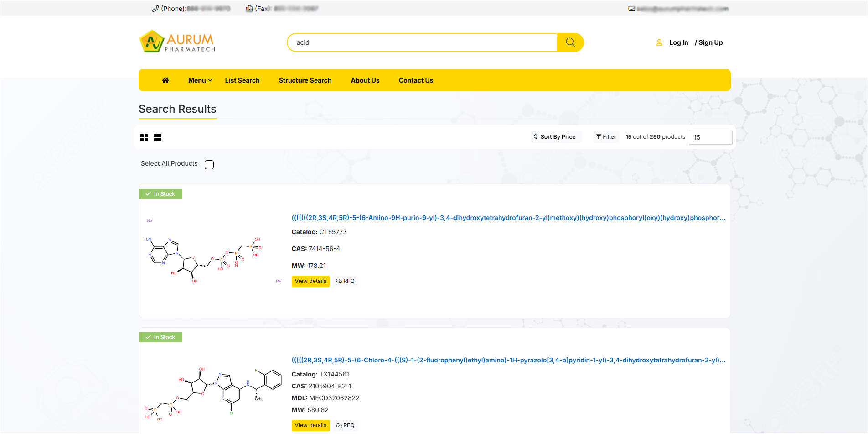This screenshot has height=434, width=868.
Task: Open the About Us page
Action: [x=365, y=80]
